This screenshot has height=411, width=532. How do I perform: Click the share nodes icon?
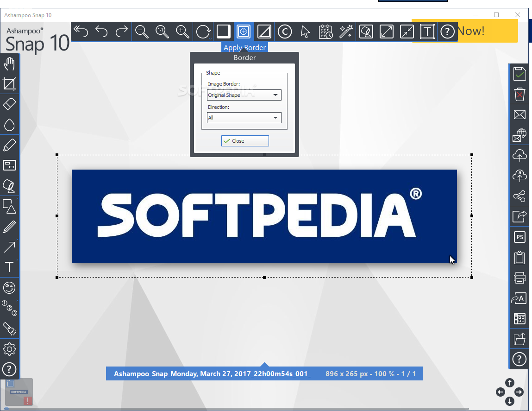pos(519,196)
